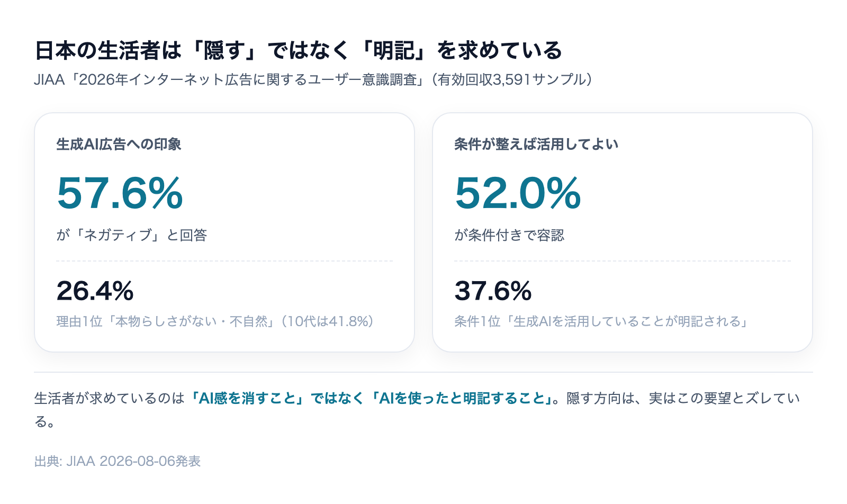The image size is (847, 504).
Task: Click the 条件が整えば活用してよい card title
Action: pos(536,144)
